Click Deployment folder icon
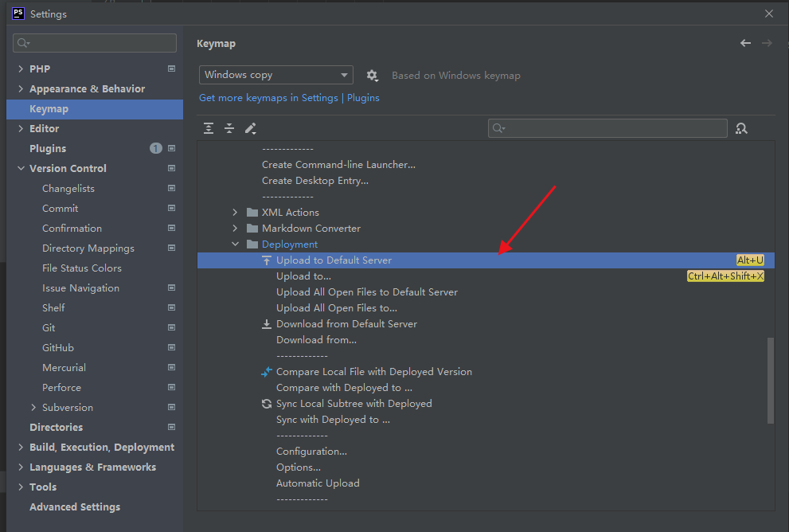This screenshot has height=532, width=789. (x=252, y=244)
